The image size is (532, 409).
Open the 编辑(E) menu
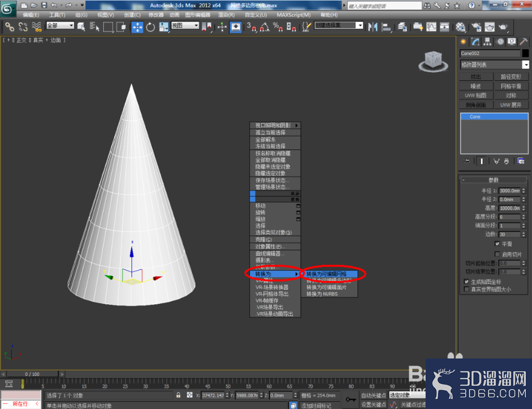point(31,15)
